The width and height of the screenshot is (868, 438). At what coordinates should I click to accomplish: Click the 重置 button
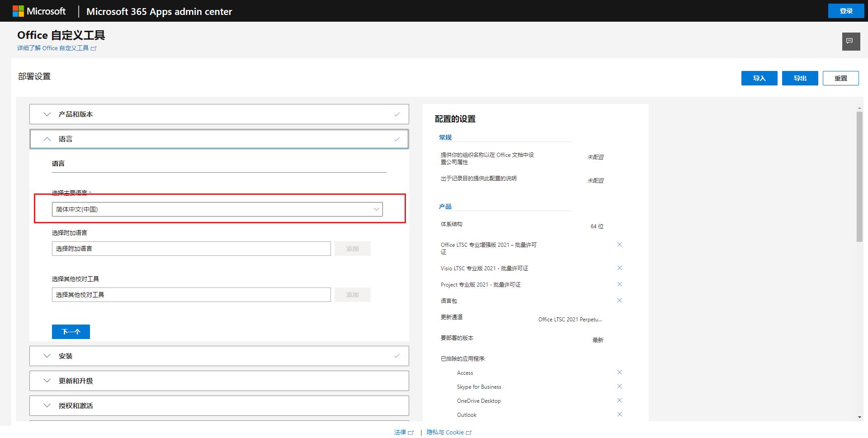pyautogui.click(x=840, y=78)
